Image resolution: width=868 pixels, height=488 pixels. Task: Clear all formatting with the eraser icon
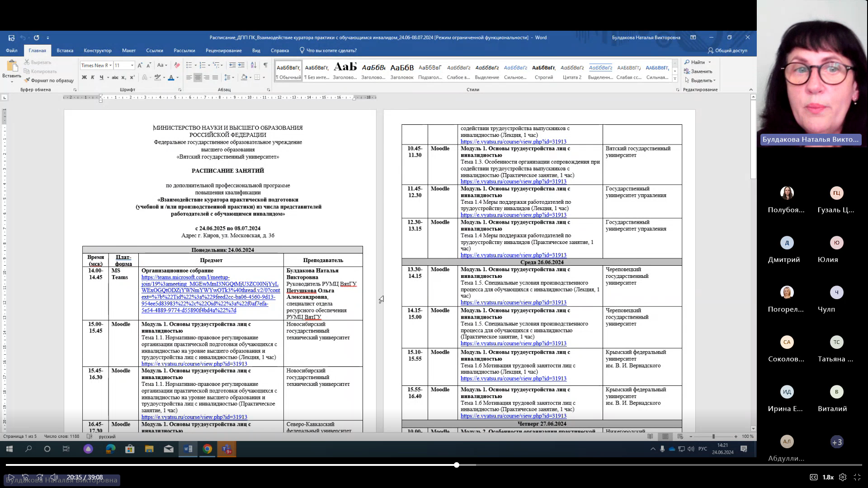point(177,66)
